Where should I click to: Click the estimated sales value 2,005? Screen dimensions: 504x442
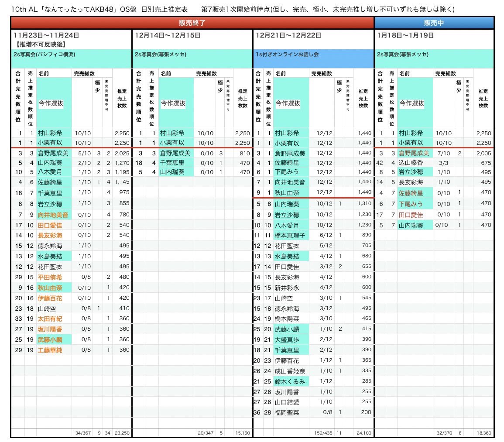(484, 154)
